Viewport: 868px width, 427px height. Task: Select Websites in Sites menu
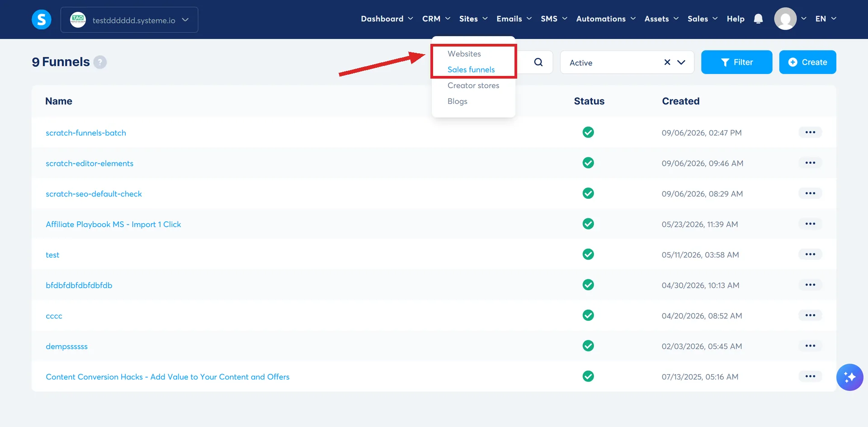(464, 54)
